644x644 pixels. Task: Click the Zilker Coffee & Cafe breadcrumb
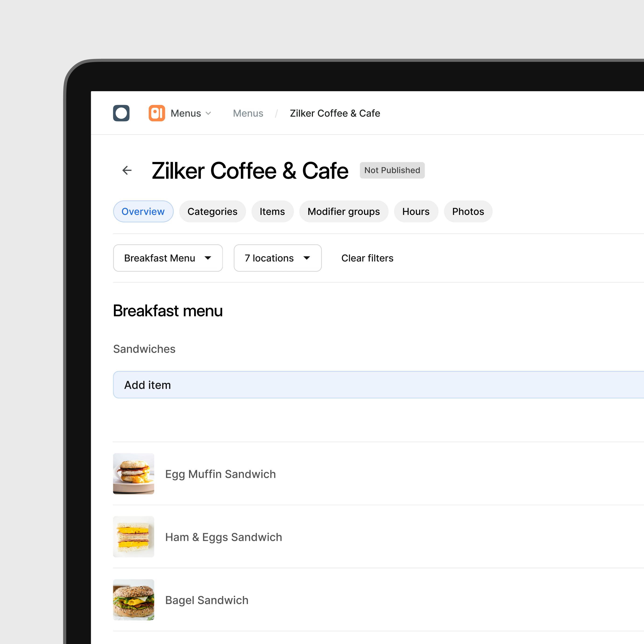(335, 113)
